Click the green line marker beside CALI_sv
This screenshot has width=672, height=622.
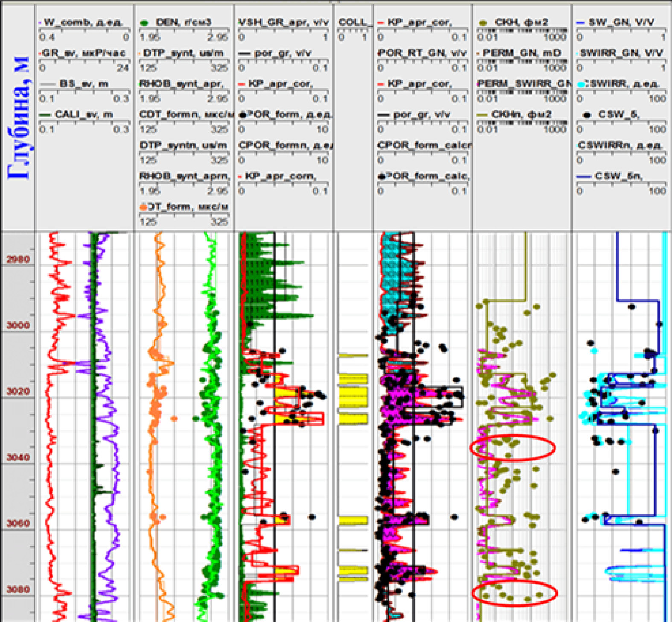point(45,115)
